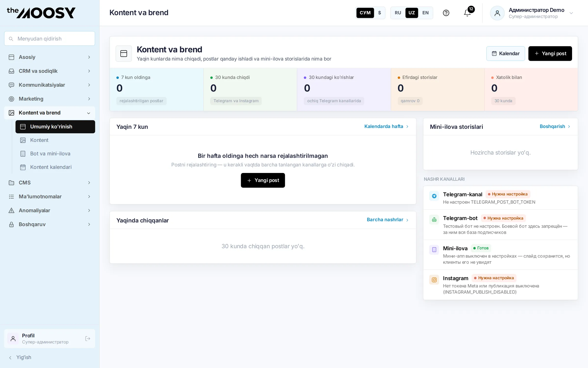Click the Anomaliyalar warning icon
The height and width of the screenshot is (368, 588).
pyautogui.click(x=12, y=210)
